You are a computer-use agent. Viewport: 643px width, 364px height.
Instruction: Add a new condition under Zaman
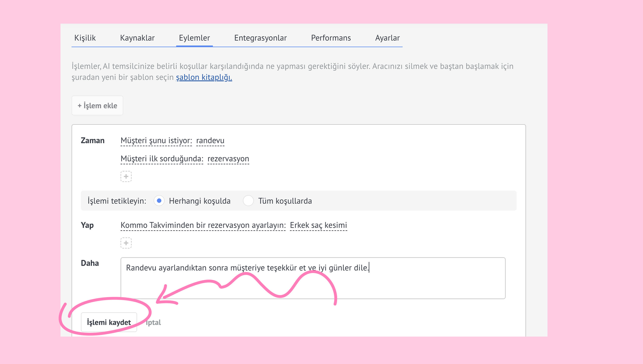click(x=126, y=177)
